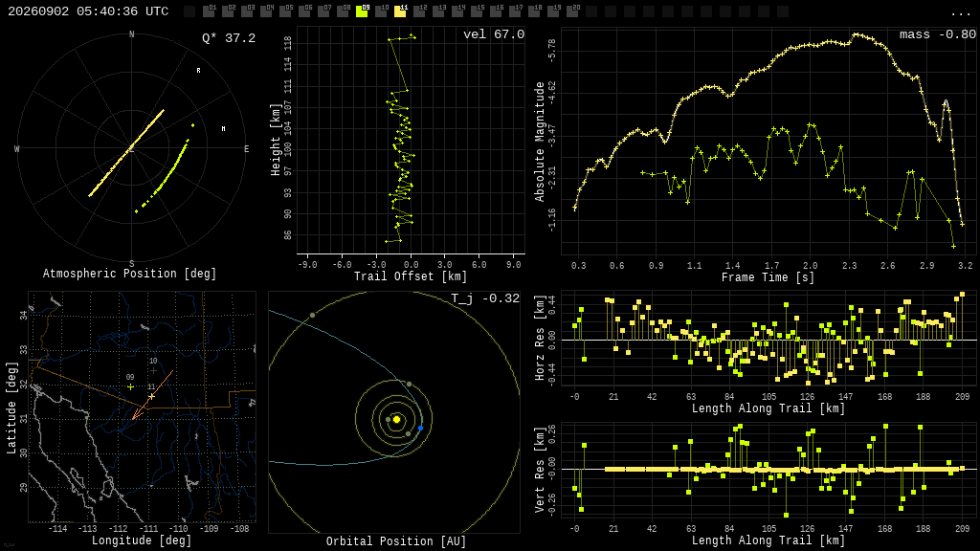Click the T_j -0.32 label
Viewport: 980px width, 551px height.
point(485,298)
